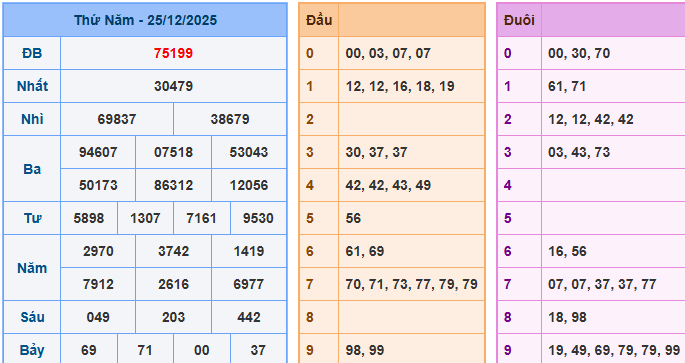The height and width of the screenshot is (363, 685).
Task: Click Đuôi row 9 values 19, 49, 69
Action: point(579,350)
